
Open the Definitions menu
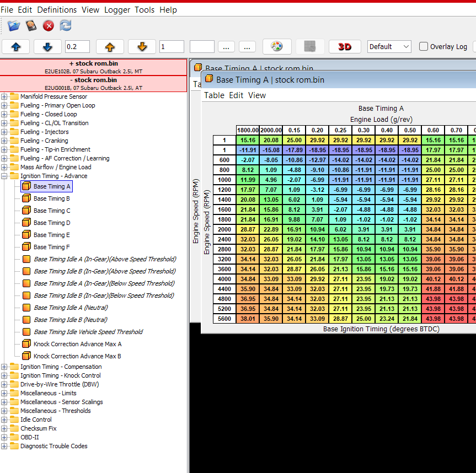[x=57, y=10]
